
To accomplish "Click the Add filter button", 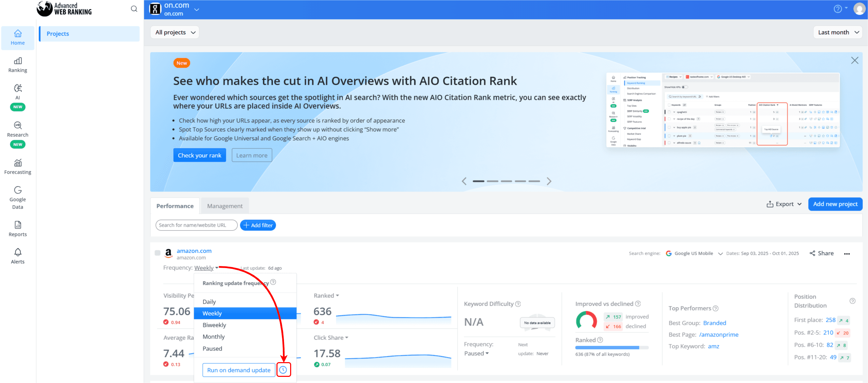I will click(258, 225).
